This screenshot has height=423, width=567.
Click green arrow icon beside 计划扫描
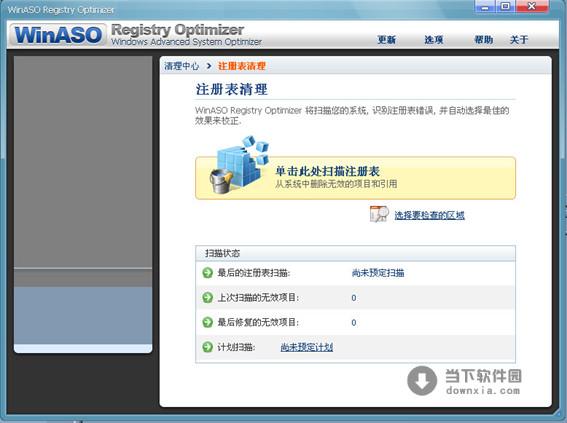(x=208, y=347)
